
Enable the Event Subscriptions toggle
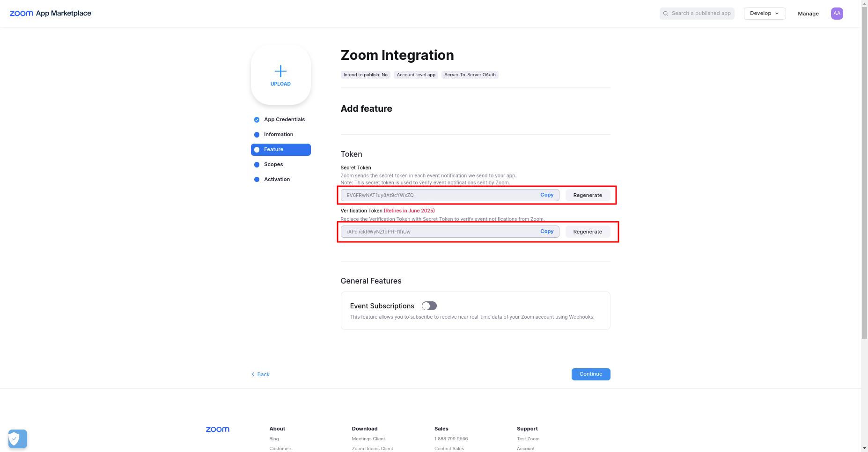429,306
